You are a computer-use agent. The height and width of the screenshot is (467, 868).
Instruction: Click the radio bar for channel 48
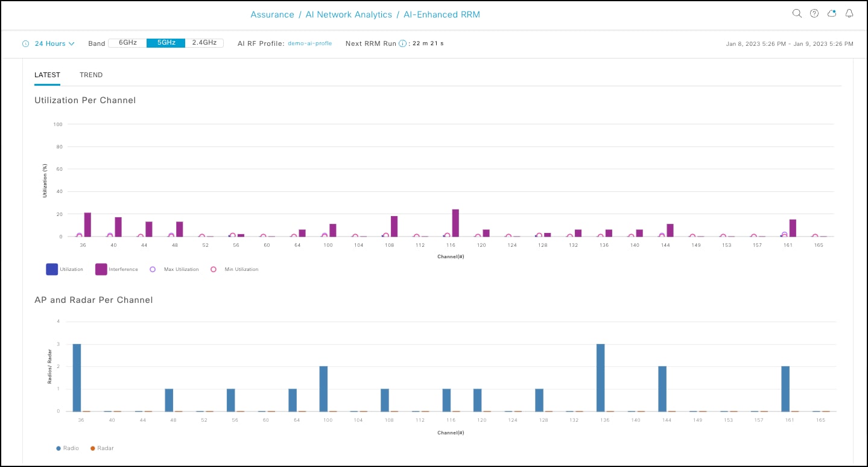(x=169, y=400)
